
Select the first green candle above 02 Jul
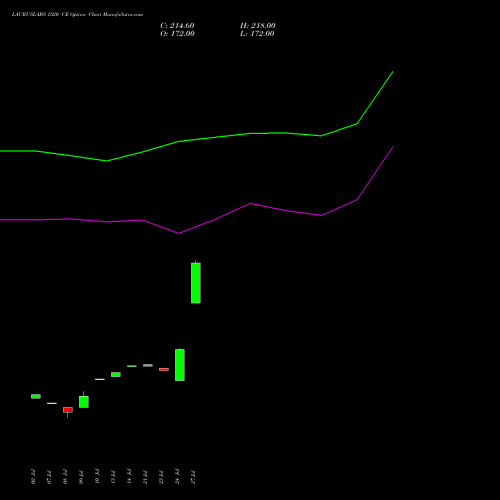[36, 396]
